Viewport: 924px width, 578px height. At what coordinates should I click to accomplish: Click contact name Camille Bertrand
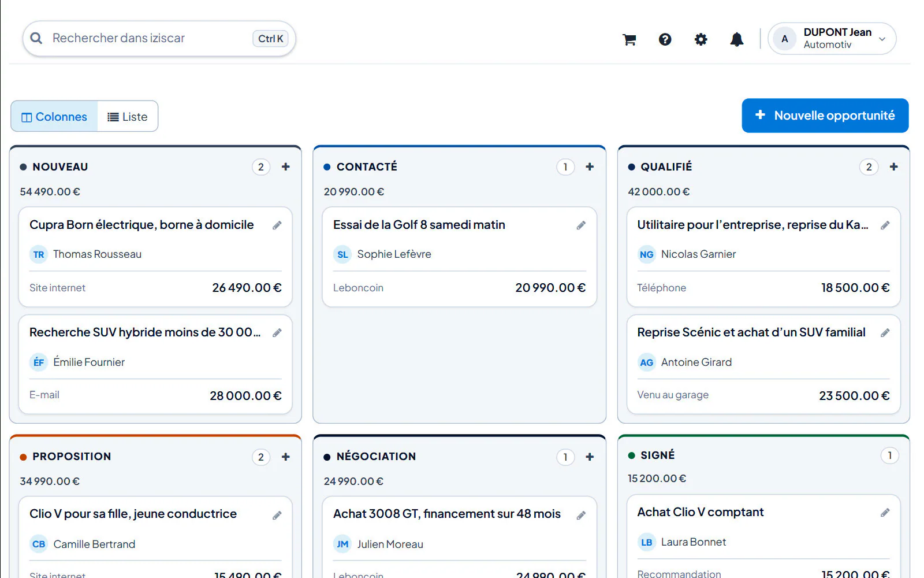(x=94, y=544)
